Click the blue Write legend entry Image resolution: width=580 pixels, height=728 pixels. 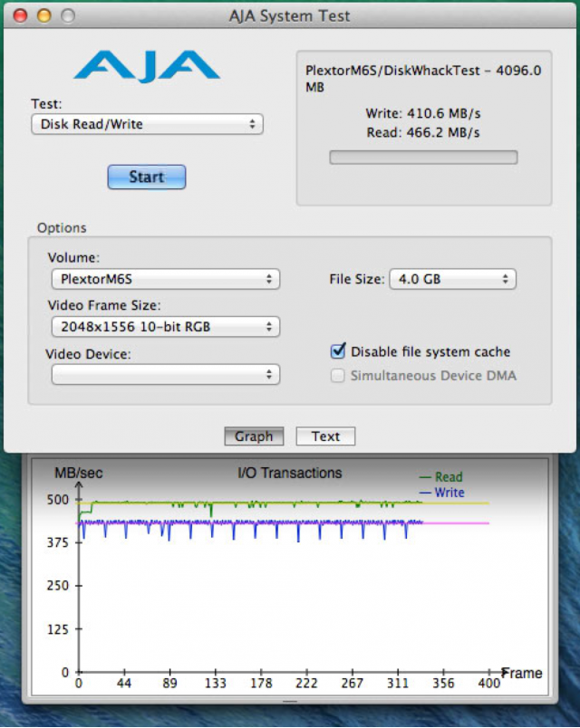(442, 493)
